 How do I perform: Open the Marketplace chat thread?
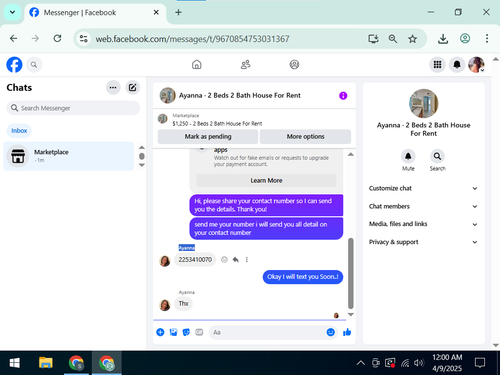(69, 156)
